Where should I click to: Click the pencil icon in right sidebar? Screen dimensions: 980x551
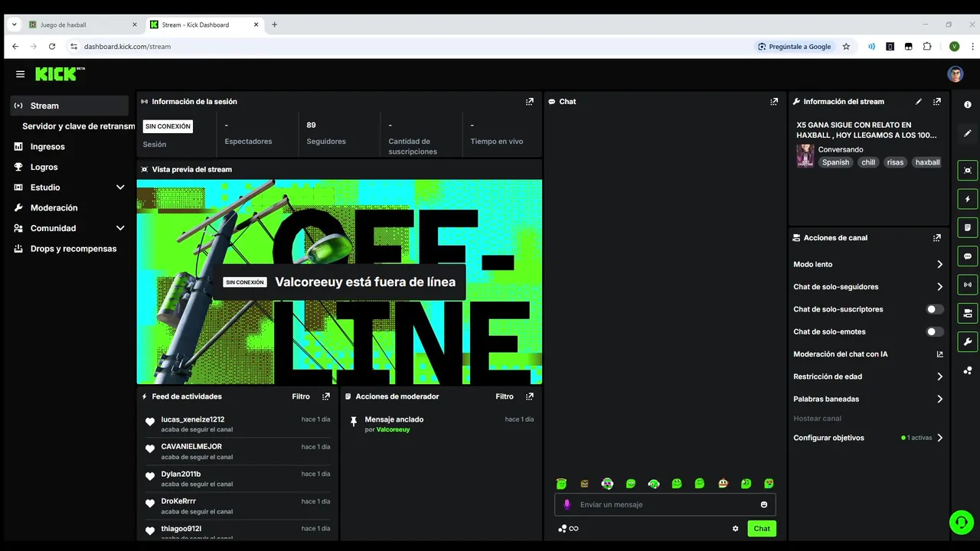coord(968,133)
